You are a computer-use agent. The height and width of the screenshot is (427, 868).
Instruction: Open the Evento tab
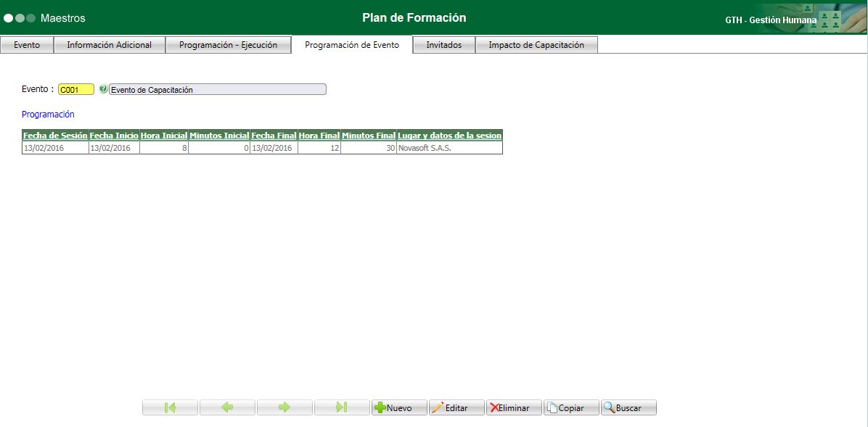(x=27, y=45)
